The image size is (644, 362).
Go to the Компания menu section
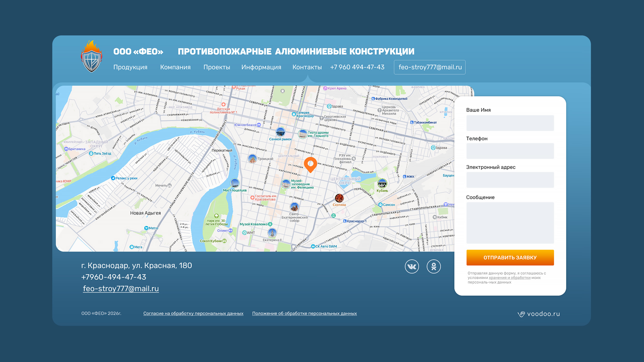click(x=175, y=67)
